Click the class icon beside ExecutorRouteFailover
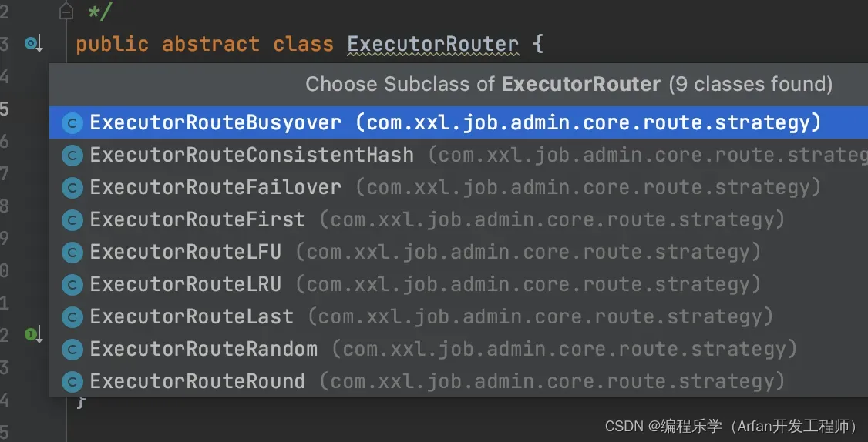The height and width of the screenshot is (442, 868). [72, 188]
